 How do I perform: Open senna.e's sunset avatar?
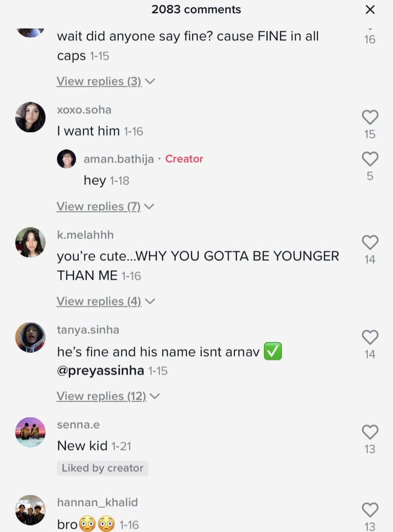pos(30,432)
